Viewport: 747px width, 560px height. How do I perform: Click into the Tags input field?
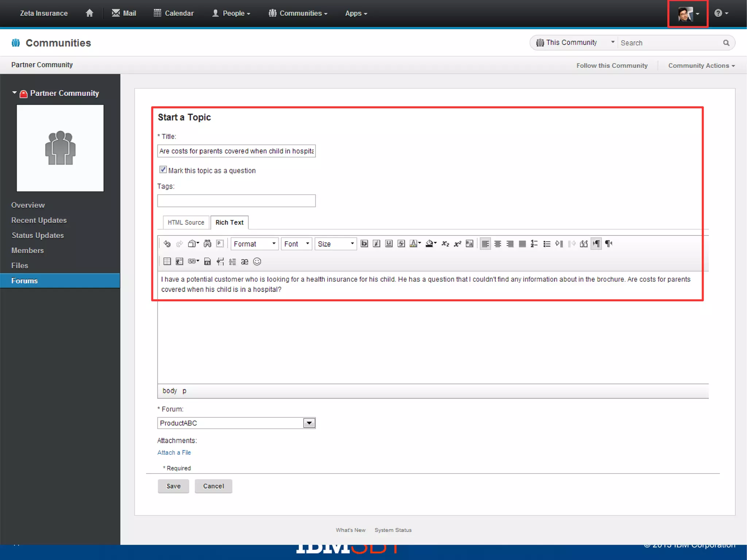pos(236,201)
